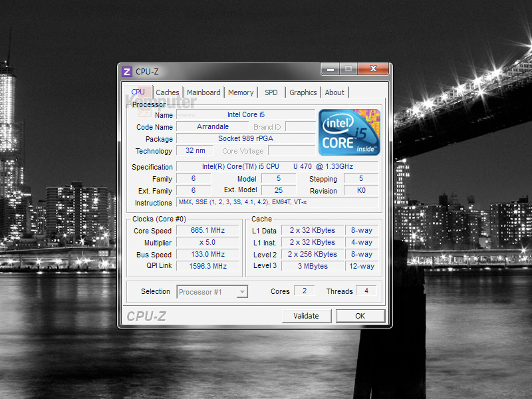532x399 pixels.
Task: Click the Stepping value 5
Action: coord(361,178)
